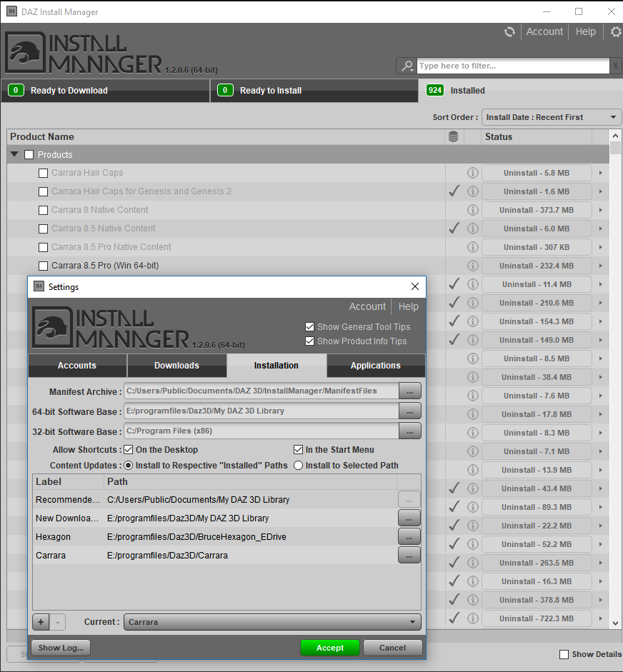Click the database column header icon
Screen dimensions: 623x672
(x=453, y=136)
